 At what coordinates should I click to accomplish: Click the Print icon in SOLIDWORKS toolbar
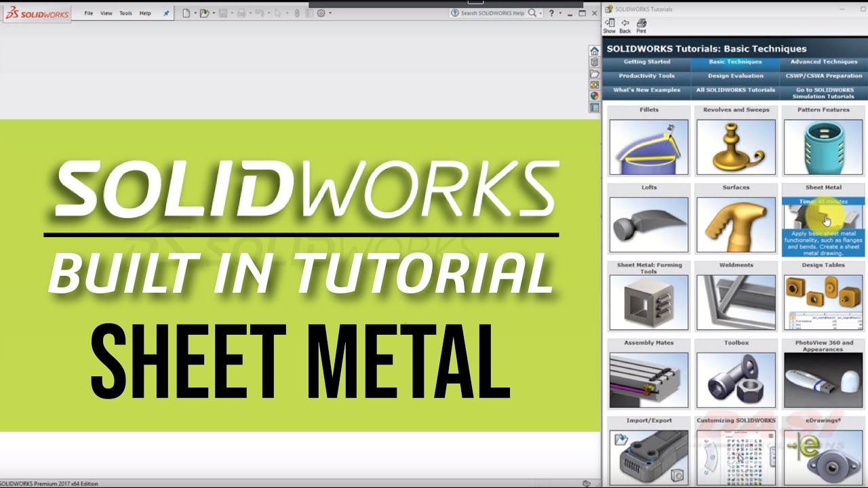241,13
